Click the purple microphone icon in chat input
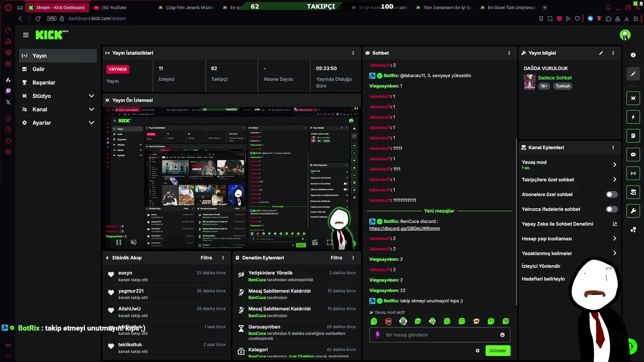The image size is (644, 362). [377, 335]
